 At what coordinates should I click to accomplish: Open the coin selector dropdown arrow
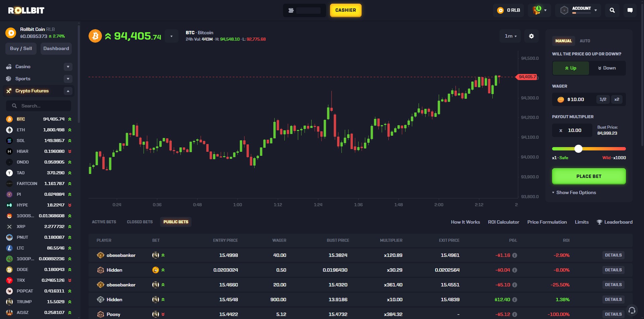coord(171,36)
